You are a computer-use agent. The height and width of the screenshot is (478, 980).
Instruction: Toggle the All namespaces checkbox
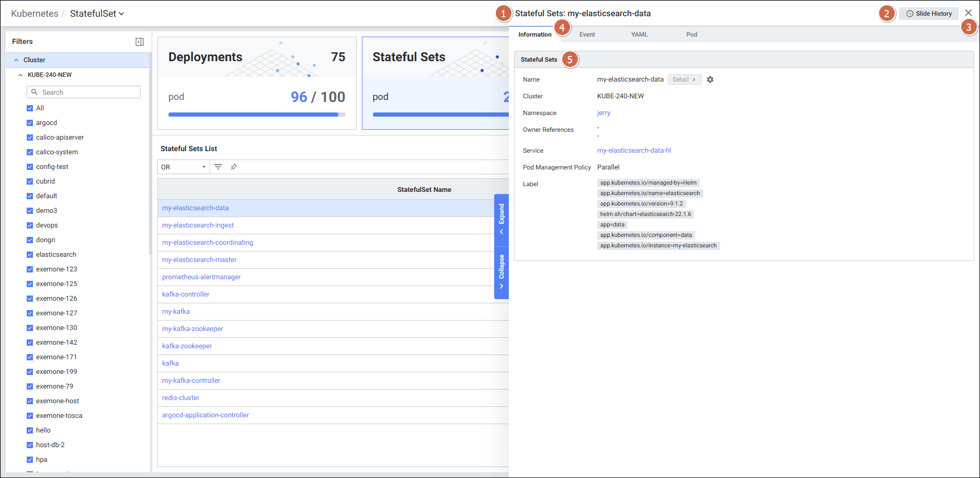pyautogui.click(x=30, y=108)
